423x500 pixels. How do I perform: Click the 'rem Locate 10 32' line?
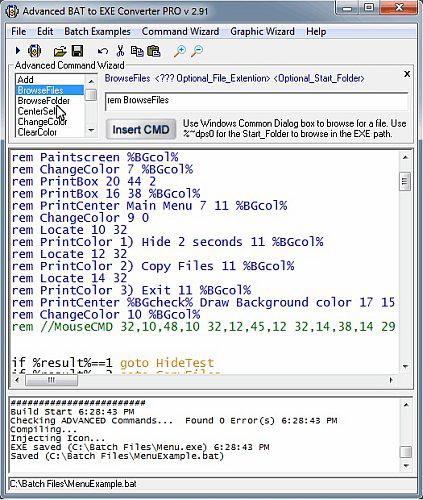tap(69, 230)
